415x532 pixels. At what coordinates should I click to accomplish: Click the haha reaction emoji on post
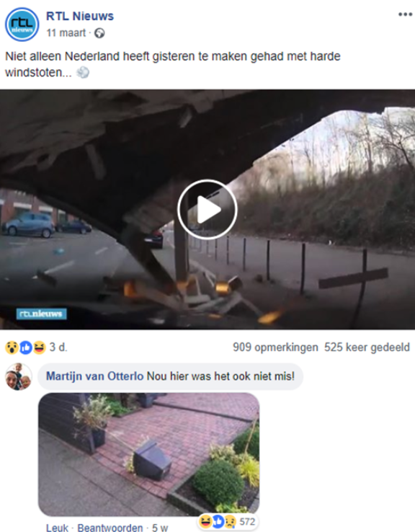39,347
